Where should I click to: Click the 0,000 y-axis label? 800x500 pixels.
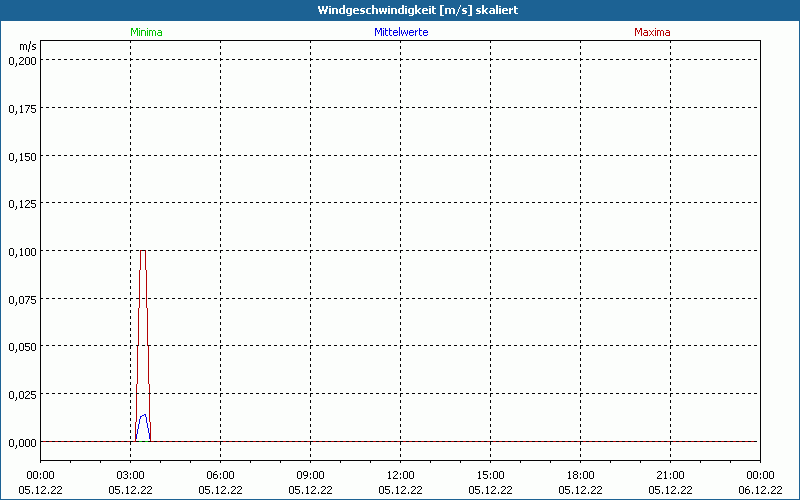coord(22,443)
